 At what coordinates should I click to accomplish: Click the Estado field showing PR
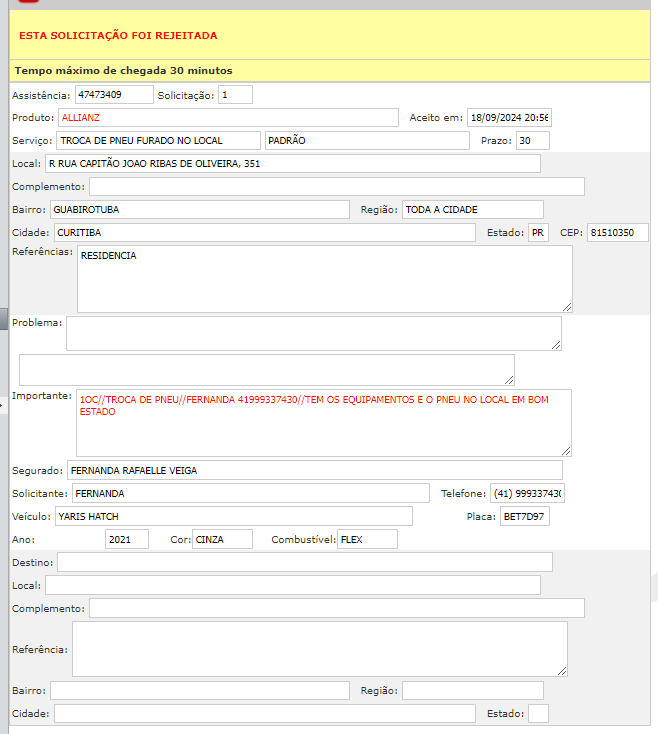coord(538,233)
